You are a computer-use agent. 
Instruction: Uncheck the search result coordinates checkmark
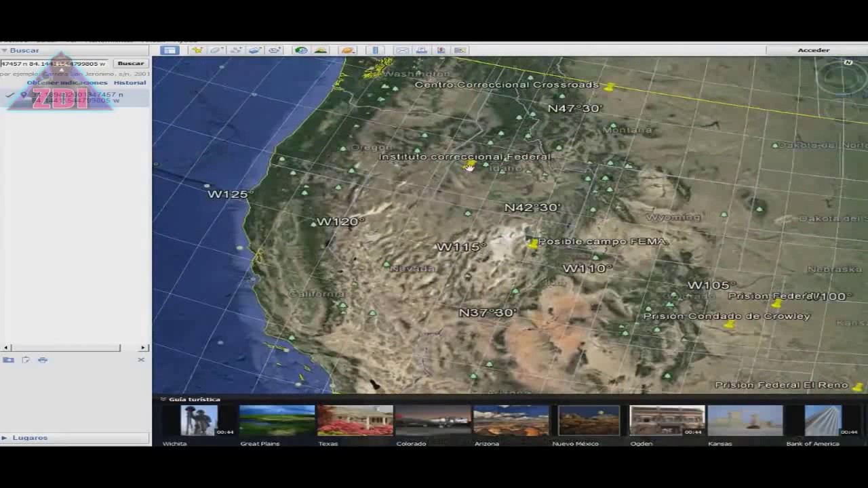10,95
